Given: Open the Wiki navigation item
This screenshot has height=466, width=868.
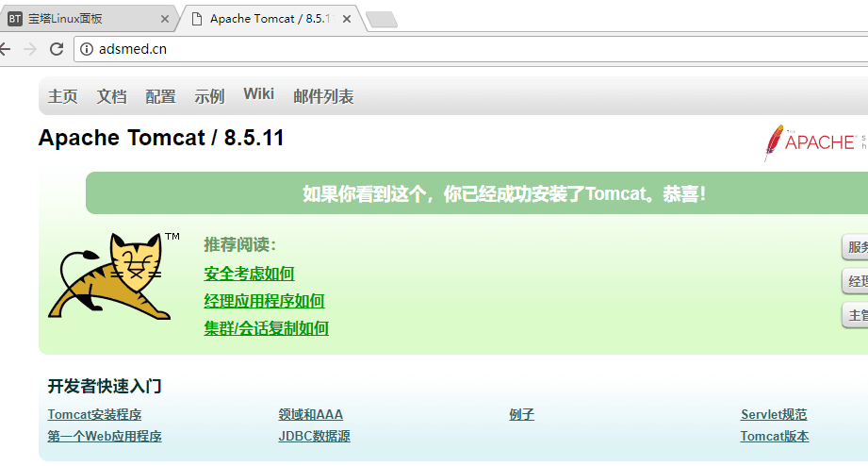Looking at the screenshot, I should coord(258,93).
